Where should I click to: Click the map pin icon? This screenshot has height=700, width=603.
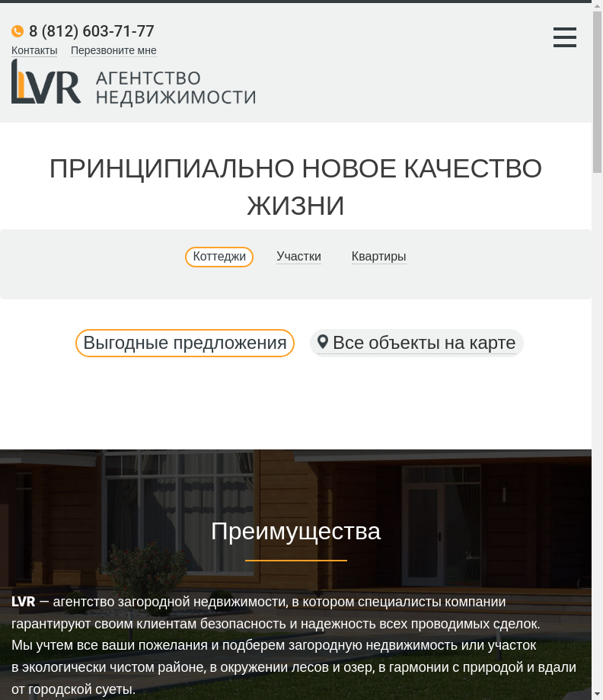tap(322, 343)
